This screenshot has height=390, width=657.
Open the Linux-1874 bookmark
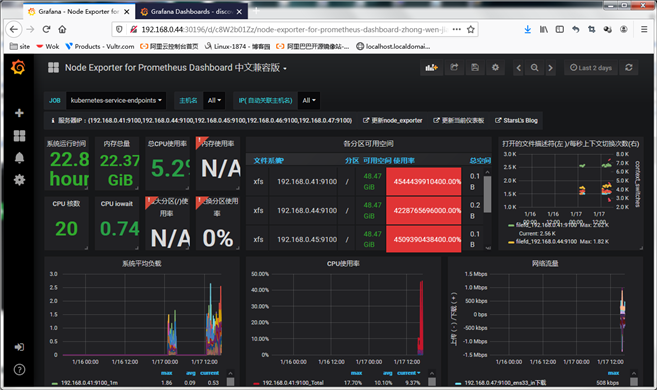coord(237,46)
